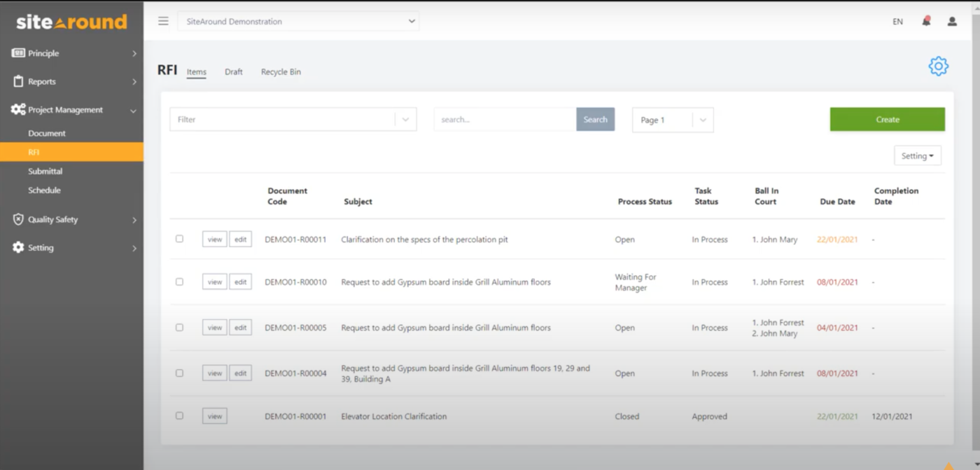Open the Recycle Bin tab
980x470 pixels.
[x=280, y=71]
